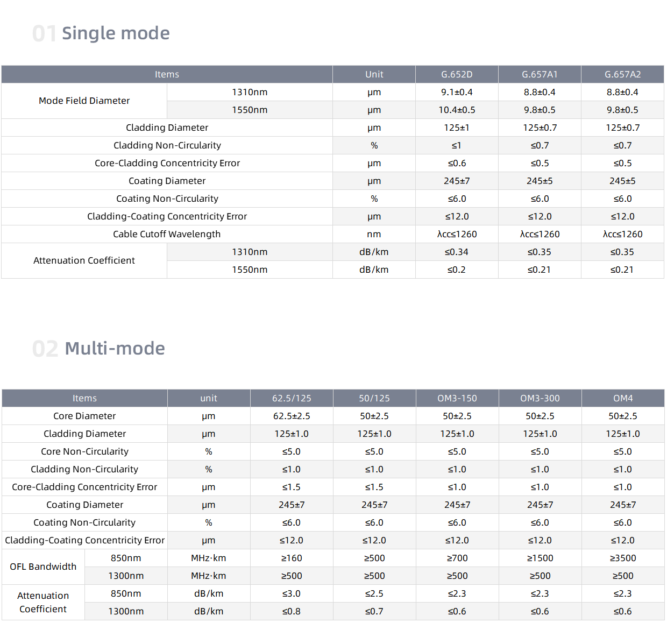Select the 62.5±2.5 core diameter cell
Screen dimensions: 667x644
pyautogui.click(x=292, y=416)
